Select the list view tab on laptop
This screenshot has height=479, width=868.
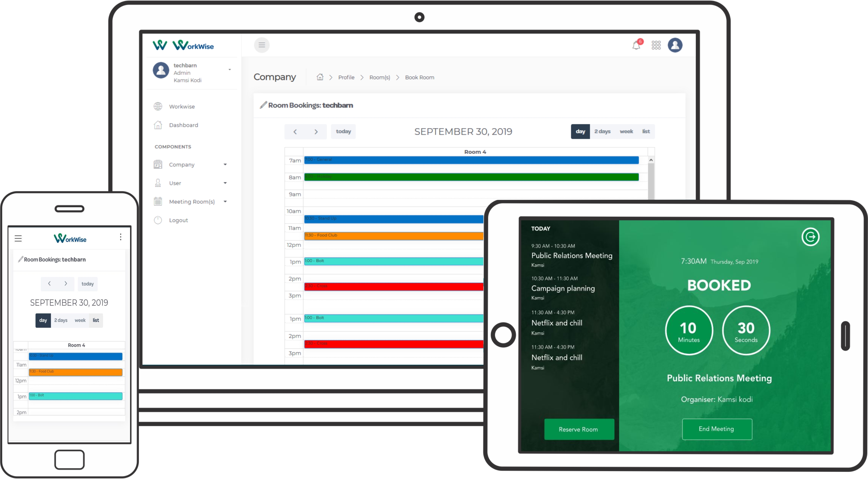click(646, 132)
